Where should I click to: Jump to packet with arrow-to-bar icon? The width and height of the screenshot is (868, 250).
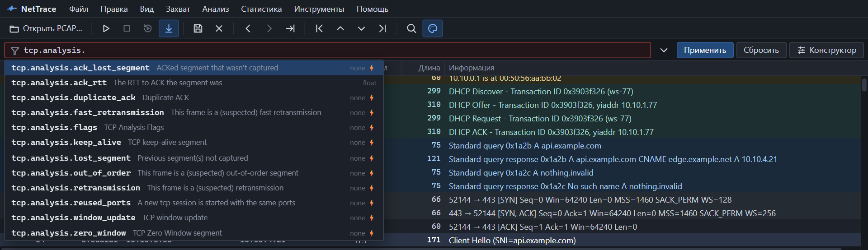(x=290, y=28)
